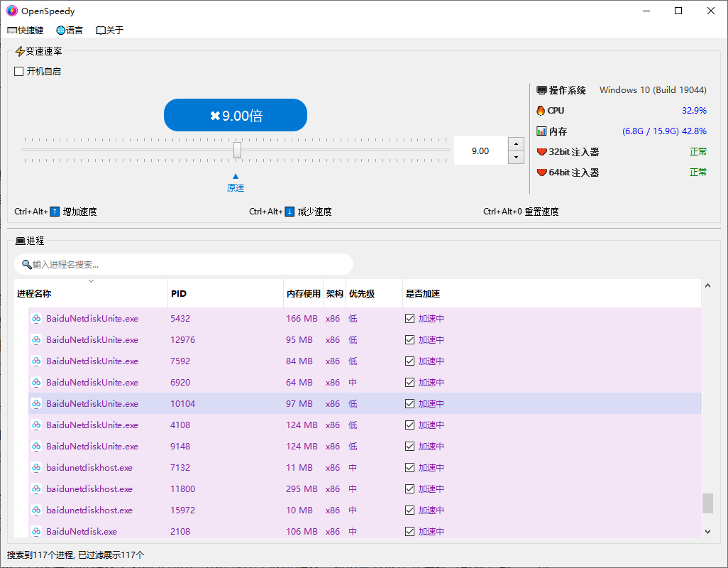Enable the 开机自启 startup checkbox
The height and width of the screenshot is (568, 728).
click(x=18, y=71)
